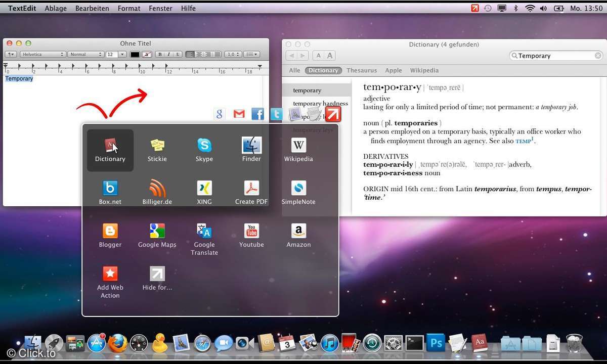This screenshot has height=364, width=607.
Task: Open the Bearbeiten menu
Action: pyautogui.click(x=92, y=8)
